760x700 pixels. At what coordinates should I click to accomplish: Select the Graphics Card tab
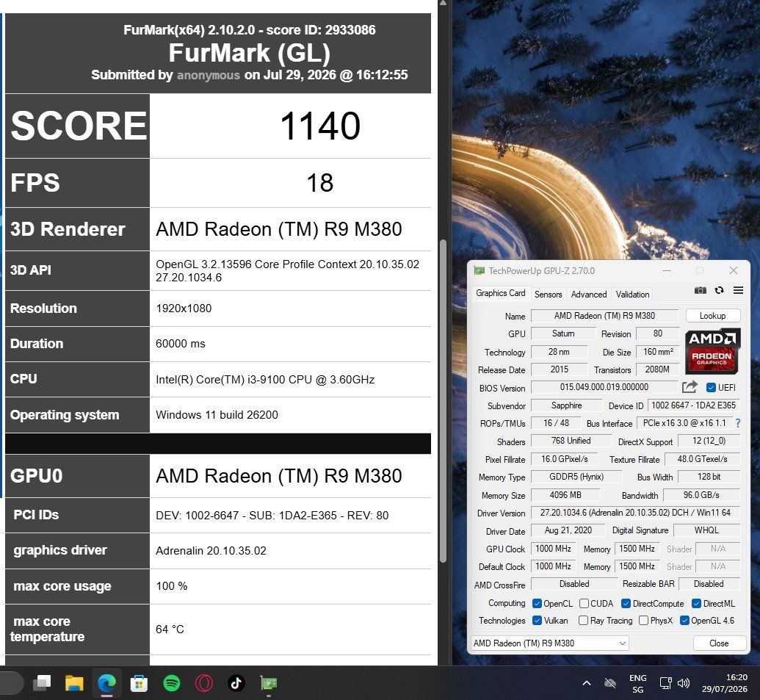(500, 293)
